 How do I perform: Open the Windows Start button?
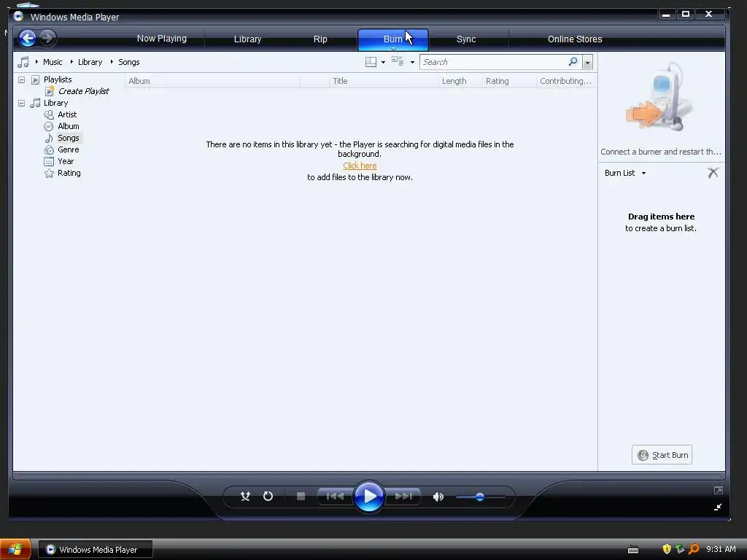coord(15,549)
